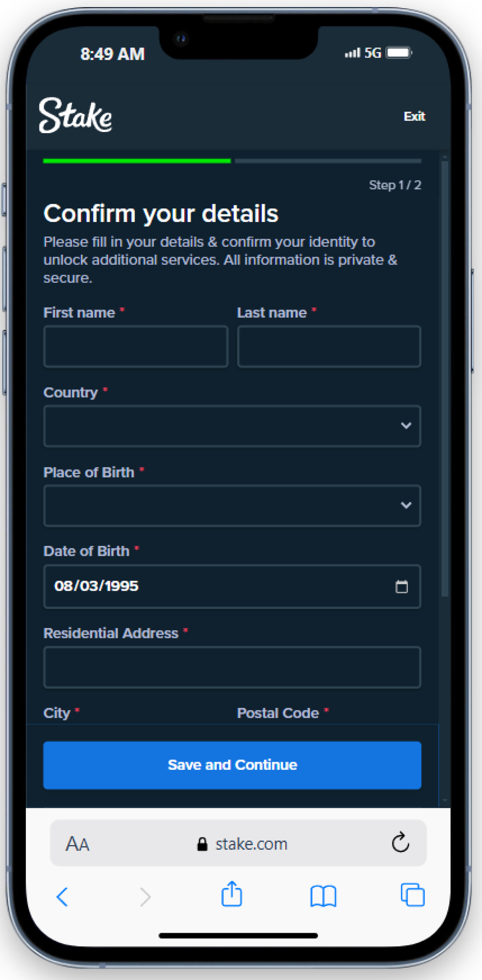Focus the Last name field
Viewport: 482px width, 980px height.
(x=329, y=346)
